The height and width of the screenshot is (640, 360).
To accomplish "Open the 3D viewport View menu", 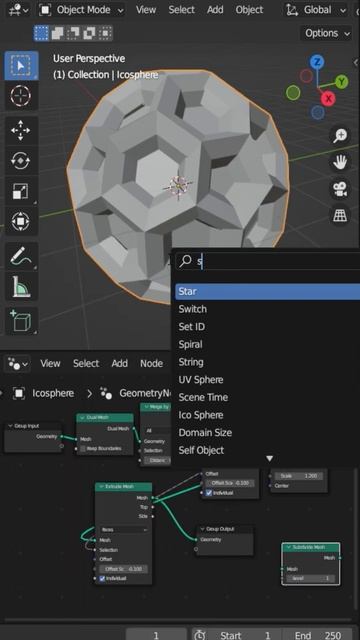I will (x=146, y=10).
